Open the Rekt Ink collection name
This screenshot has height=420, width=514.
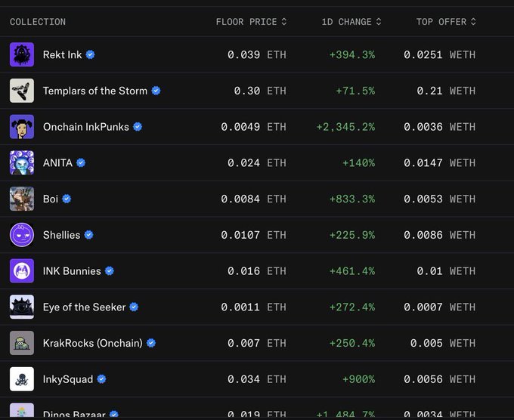click(62, 54)
